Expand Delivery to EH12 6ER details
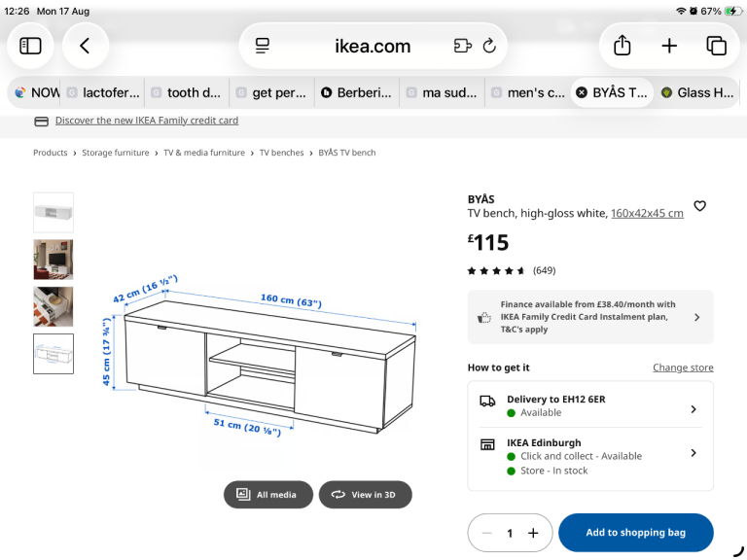The width and height of the screenshot is (747, 560). tap(590, 405)
